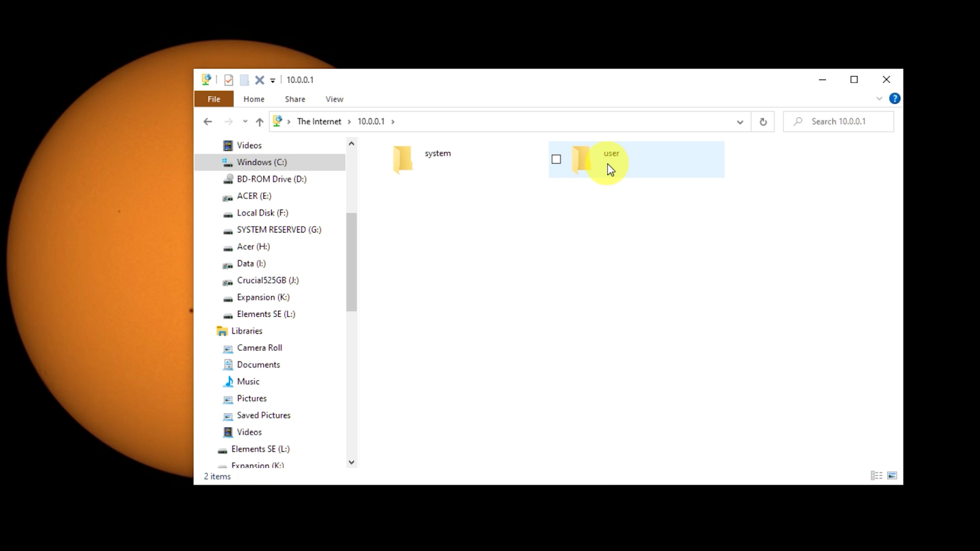Select the root-level Elements SE (L:) entry

tap(260, 449)
